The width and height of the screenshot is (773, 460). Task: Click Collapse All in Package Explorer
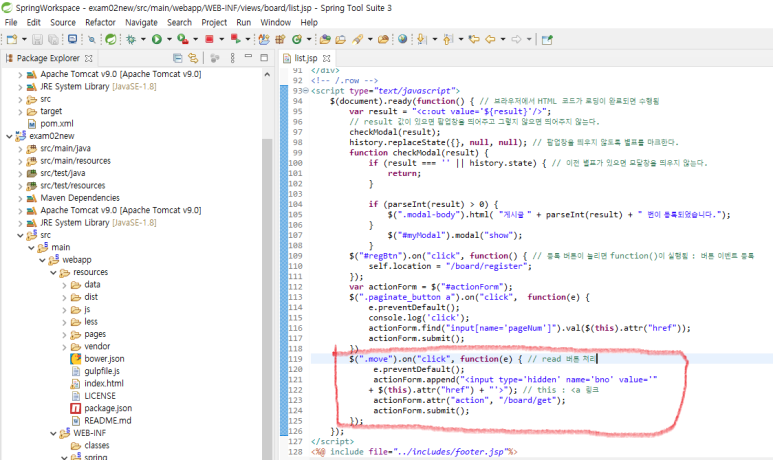(x=178, y=58)
